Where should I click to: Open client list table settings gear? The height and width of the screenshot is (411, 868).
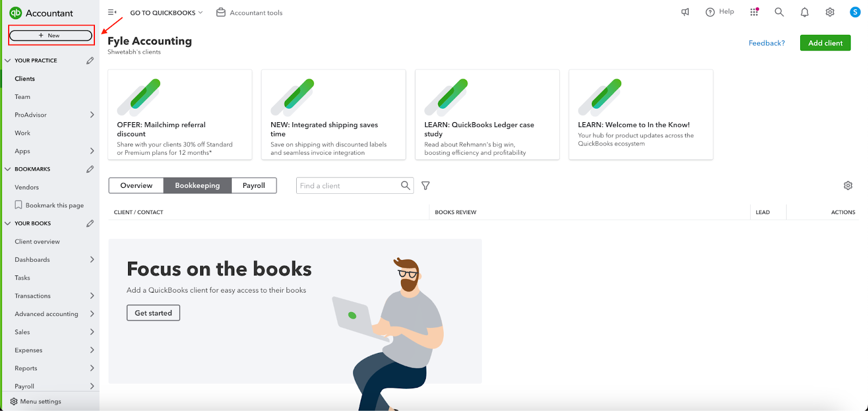848,186
